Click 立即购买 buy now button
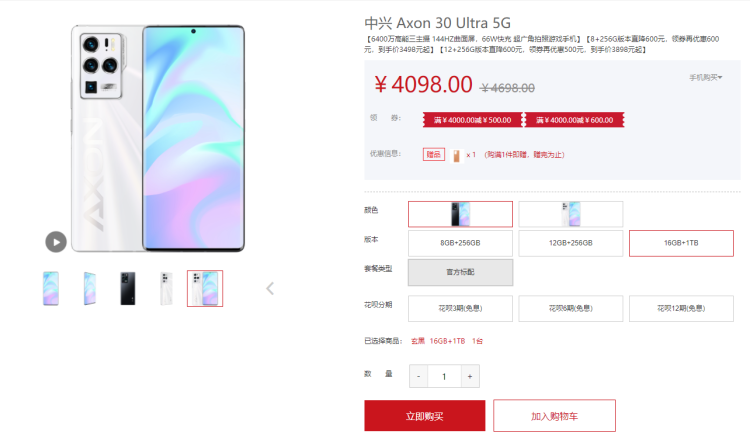Image resolution: width=750 pixels, height=437 pixels. click(425, 416)
